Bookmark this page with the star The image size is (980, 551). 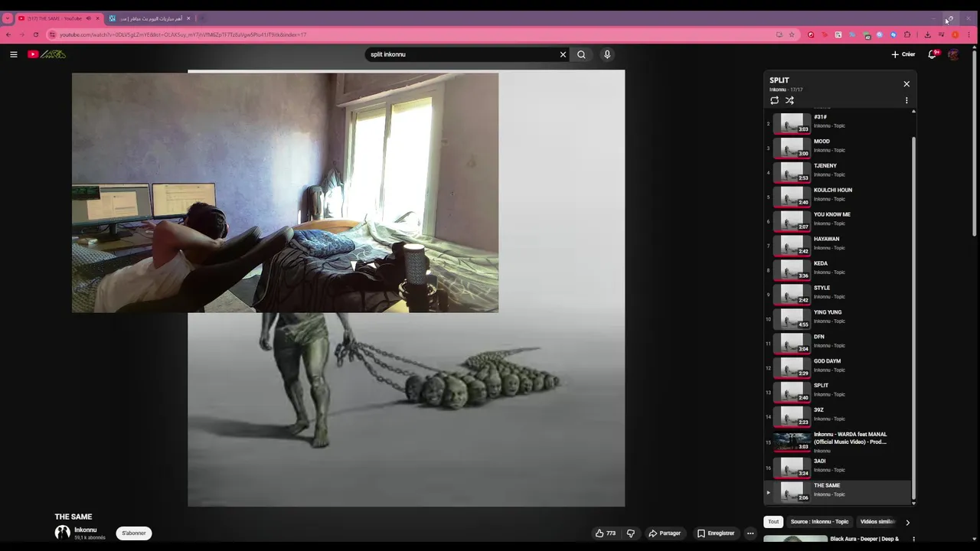792,34
